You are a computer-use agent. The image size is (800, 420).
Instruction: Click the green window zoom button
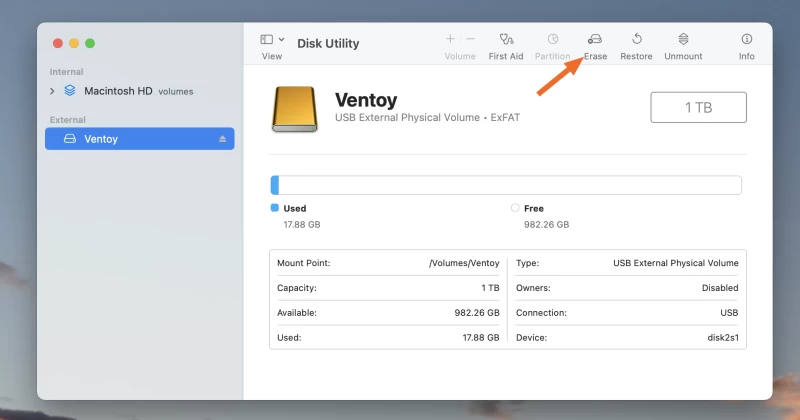[90, 44]
